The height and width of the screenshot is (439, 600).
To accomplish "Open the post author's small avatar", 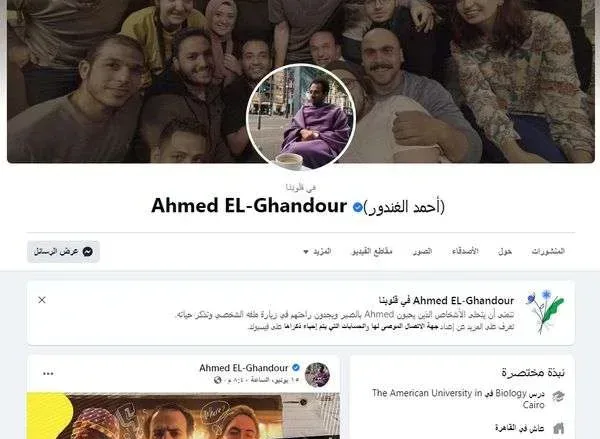I will pyautogui.click(x=317, y=375).
